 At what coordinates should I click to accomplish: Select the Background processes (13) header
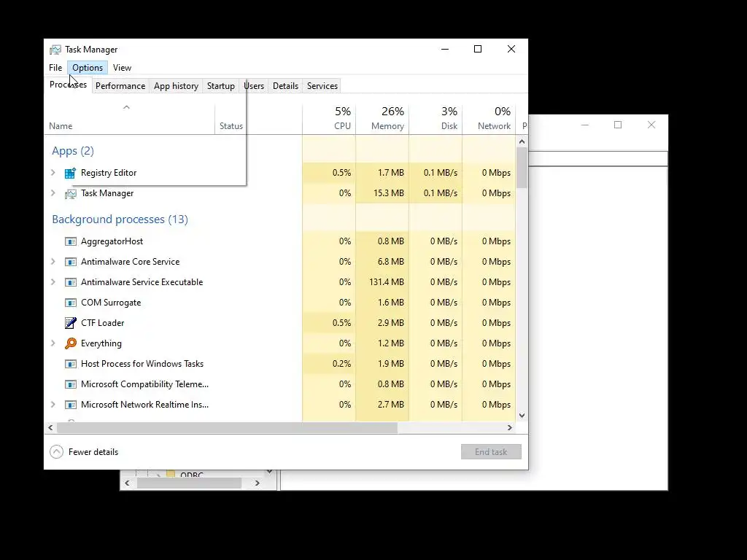[120, 219]
